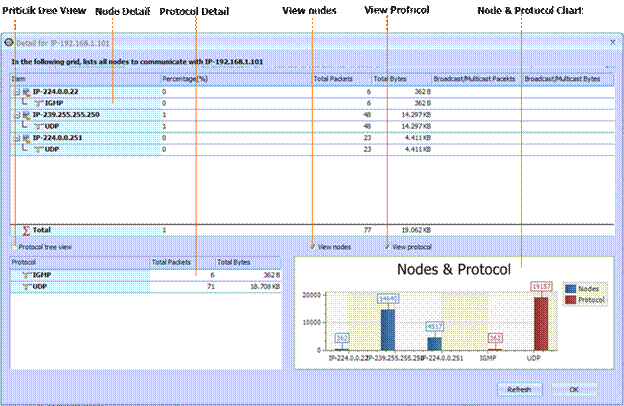Close the Detail for IP-192.168.1.101 dialog
The height and width of the screenshot is (406, 624).
pyautogui.click(x=612, y=42)
